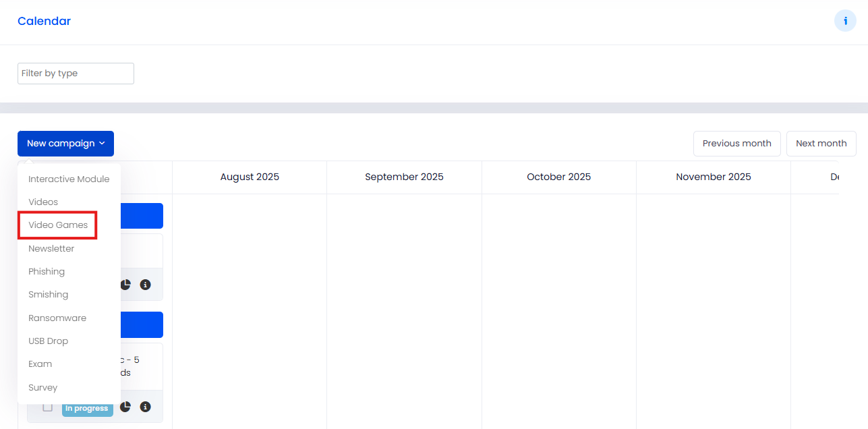
Task: Choose Interactive Module campaign type
Action: pyautogui.click(x=69, y=179)
